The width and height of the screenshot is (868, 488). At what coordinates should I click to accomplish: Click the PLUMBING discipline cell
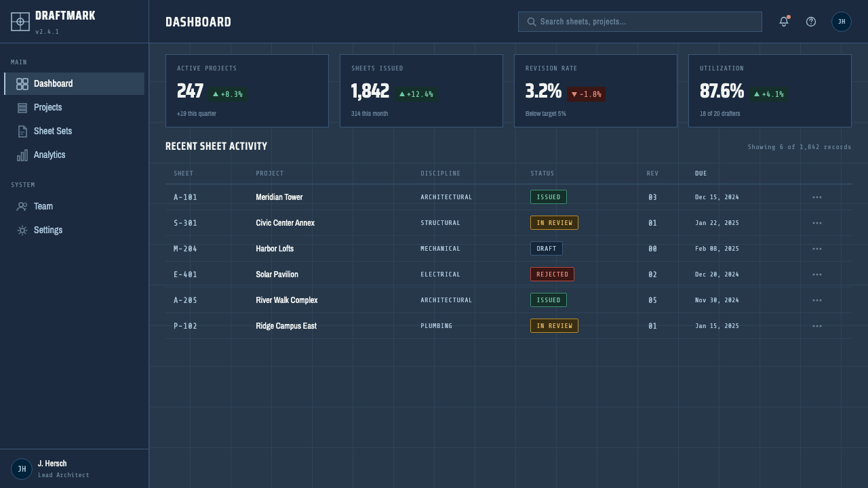(436, 326)
